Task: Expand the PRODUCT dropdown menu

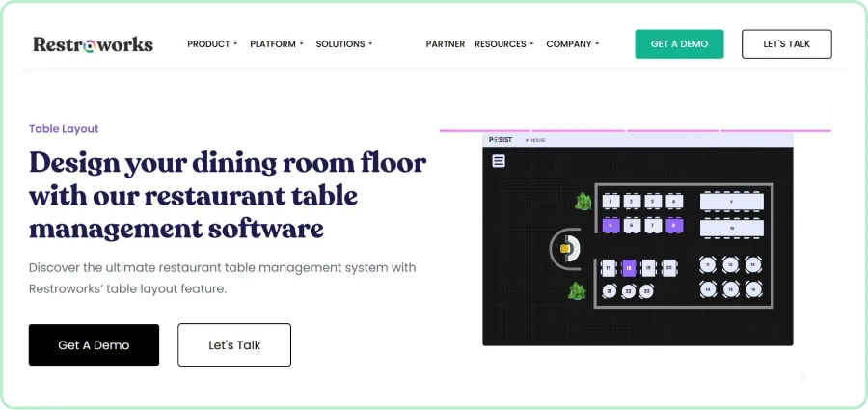Action: [x=212, y=44]
